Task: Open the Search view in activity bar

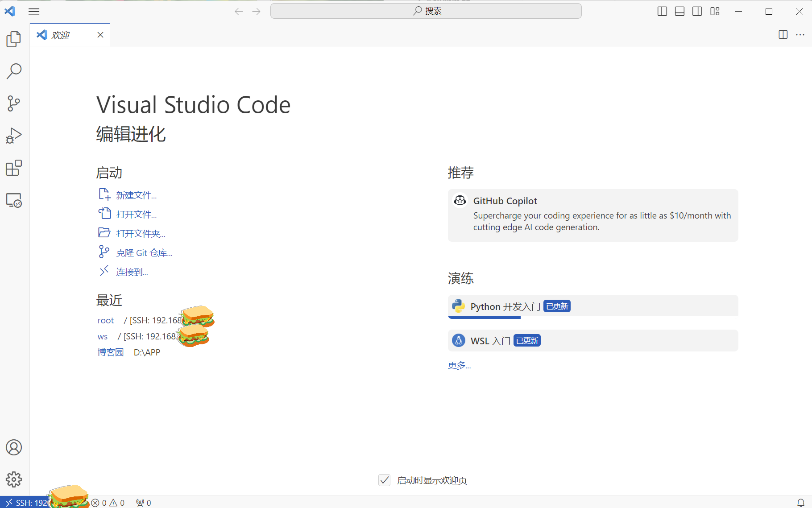Action: click(14, 71)
